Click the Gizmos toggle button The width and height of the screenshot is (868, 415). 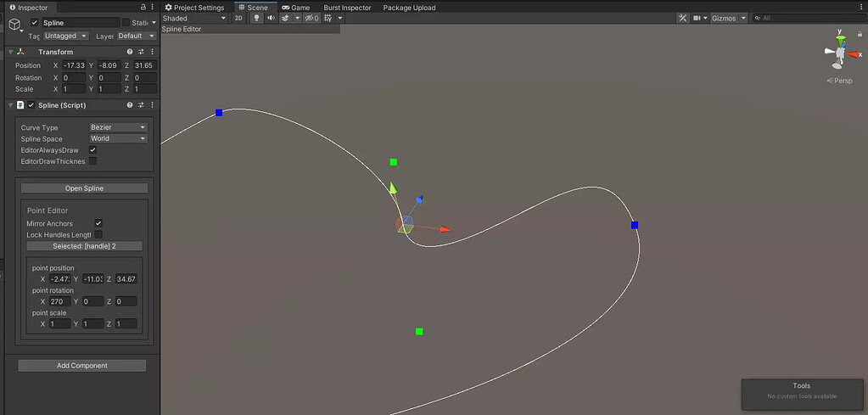[x=724, y=18]
